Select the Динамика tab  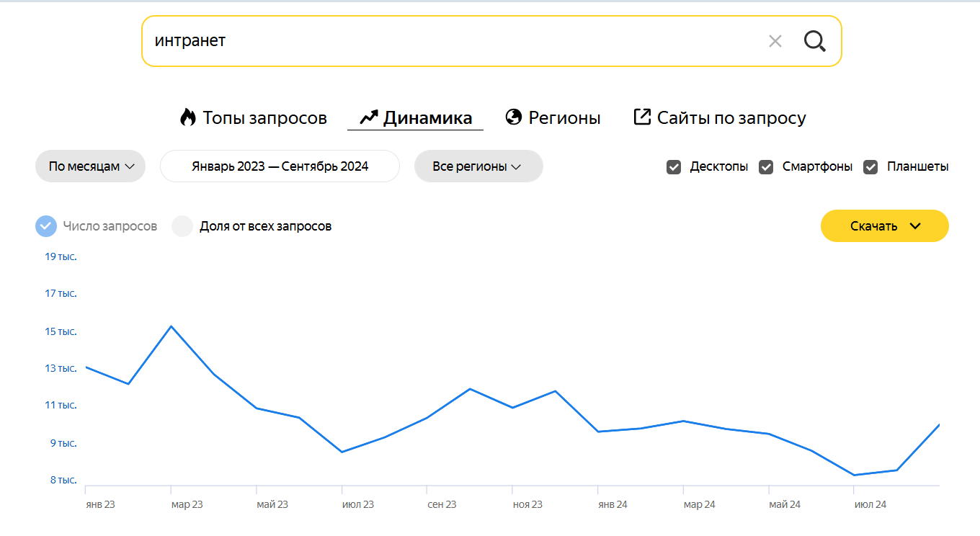tap(416, 117)
